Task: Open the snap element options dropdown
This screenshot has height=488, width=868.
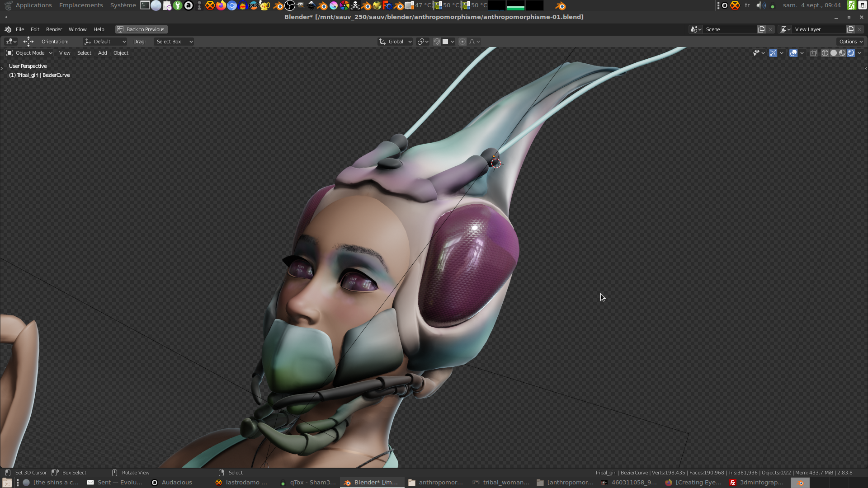Action: click(448, 42)
